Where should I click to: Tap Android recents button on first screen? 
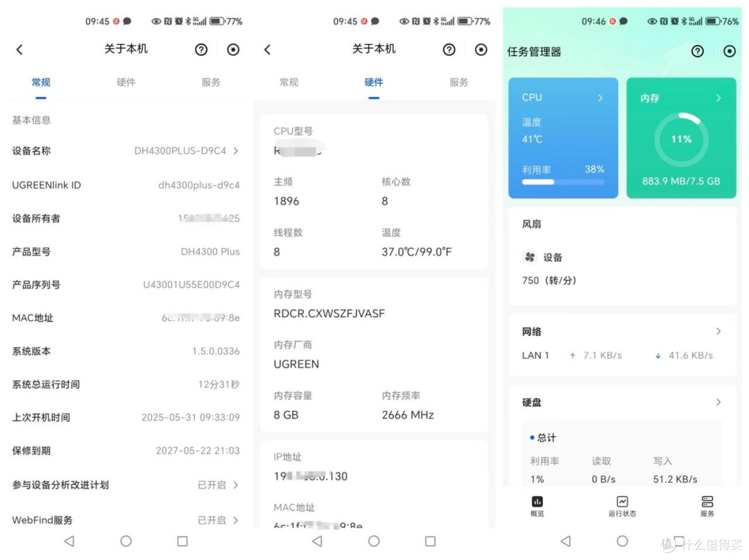coord(182,541)
